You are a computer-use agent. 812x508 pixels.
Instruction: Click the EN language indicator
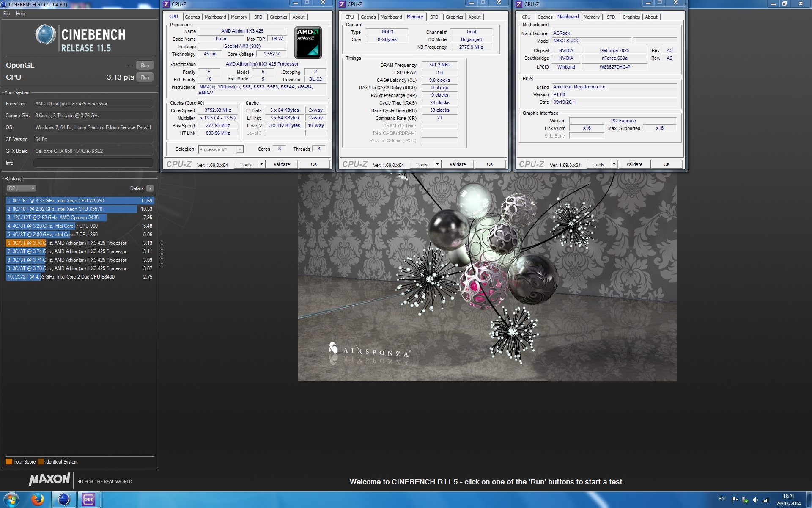[721, 499]
